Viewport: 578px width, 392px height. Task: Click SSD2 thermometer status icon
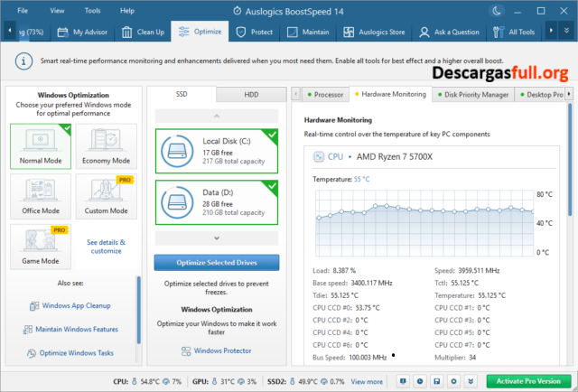point(293,381)
